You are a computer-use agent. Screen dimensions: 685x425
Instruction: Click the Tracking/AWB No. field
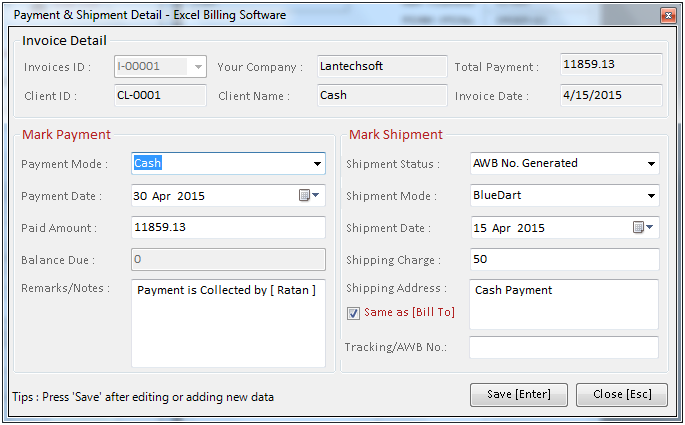point(564,347)
